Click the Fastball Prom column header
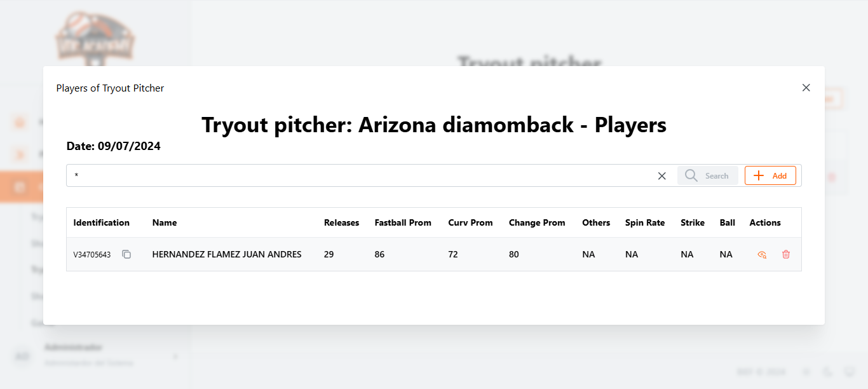The width and height of the screenshot is (868, 389). tap(403, 222)
